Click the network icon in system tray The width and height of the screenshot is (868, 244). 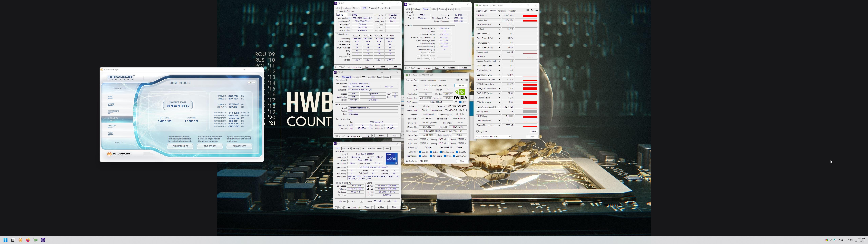[847, 240]
